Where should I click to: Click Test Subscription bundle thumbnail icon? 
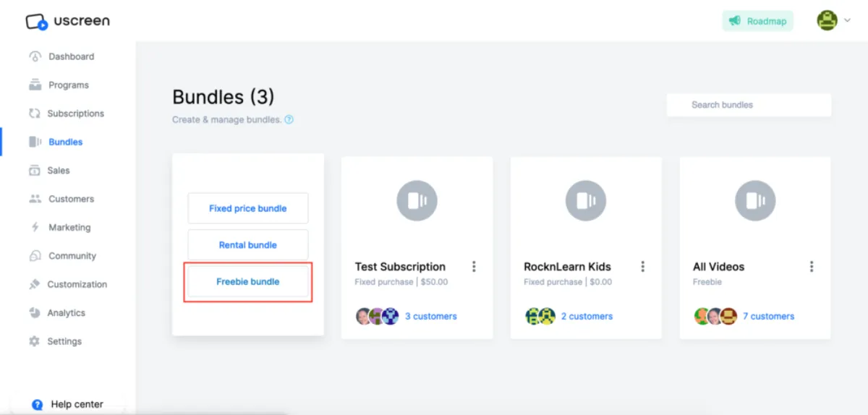(x=417, y=200)
